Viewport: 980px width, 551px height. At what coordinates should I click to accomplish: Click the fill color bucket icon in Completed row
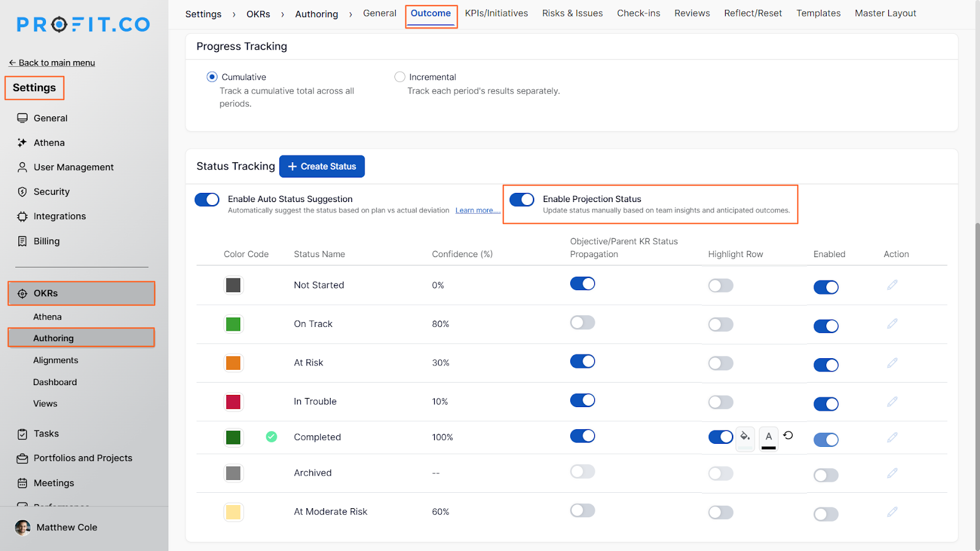[745, 437]
